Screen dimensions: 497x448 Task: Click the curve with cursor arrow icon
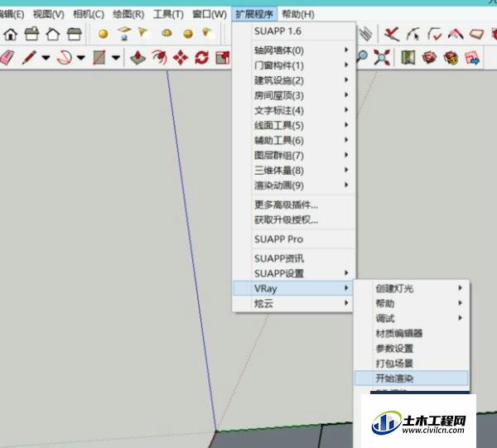[x=413, y=34]
